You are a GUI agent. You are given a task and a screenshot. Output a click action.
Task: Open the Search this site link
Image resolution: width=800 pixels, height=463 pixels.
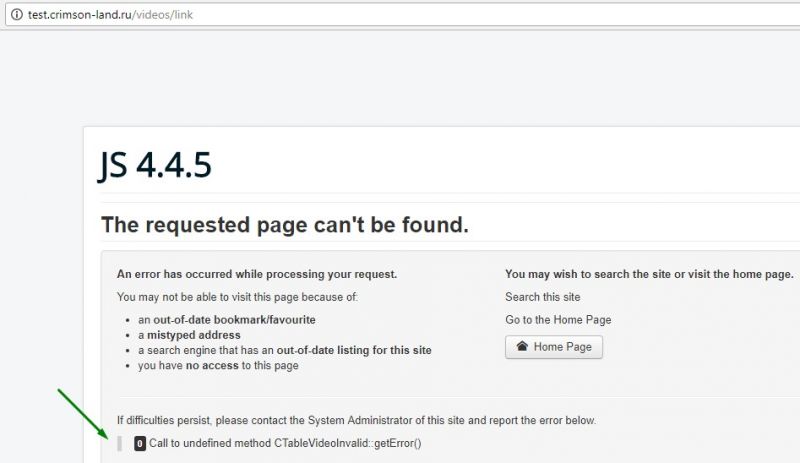pos(542,297)
